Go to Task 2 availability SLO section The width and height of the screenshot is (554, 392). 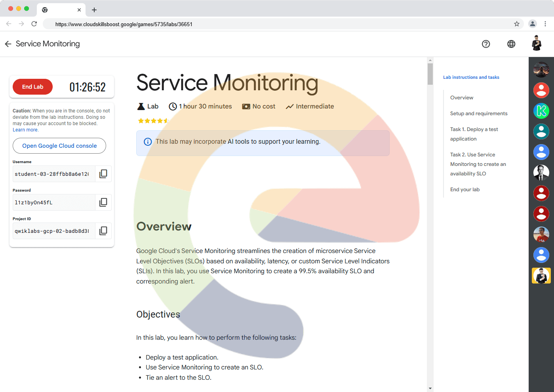(x=478, y=164)
